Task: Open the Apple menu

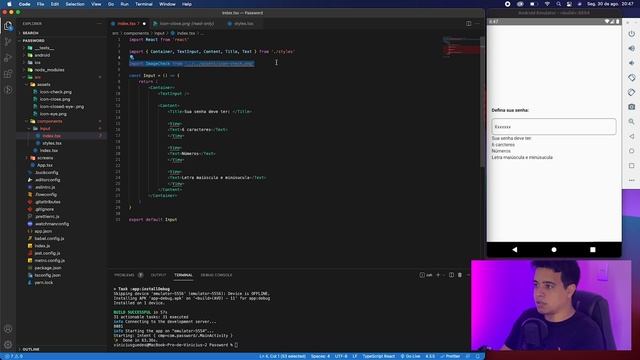Action: [9, 4]
